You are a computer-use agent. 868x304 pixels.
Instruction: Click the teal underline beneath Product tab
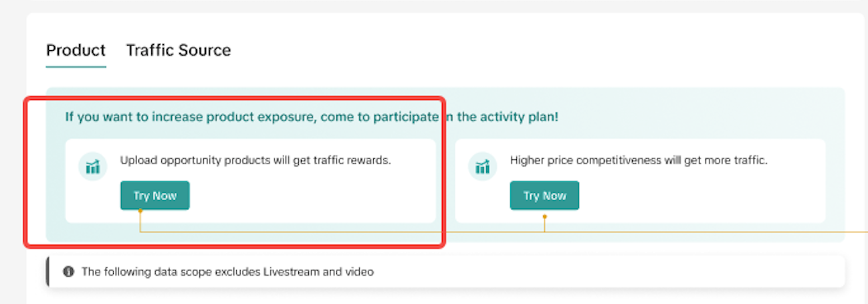[x=76, y=67]
